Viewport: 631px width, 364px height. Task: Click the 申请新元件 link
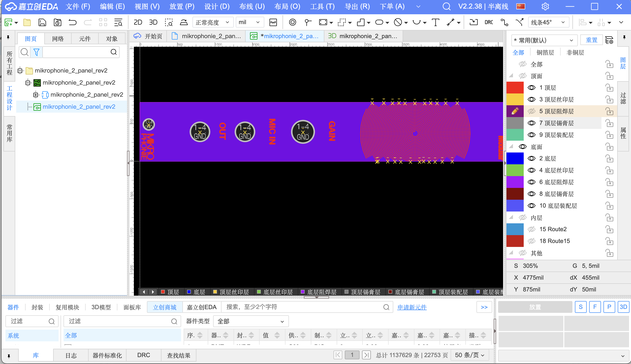click(x=412, y=307)
